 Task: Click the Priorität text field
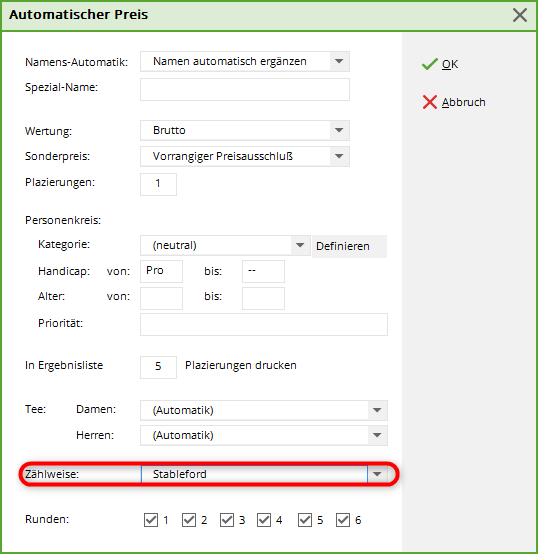click(x=264, y=324)
